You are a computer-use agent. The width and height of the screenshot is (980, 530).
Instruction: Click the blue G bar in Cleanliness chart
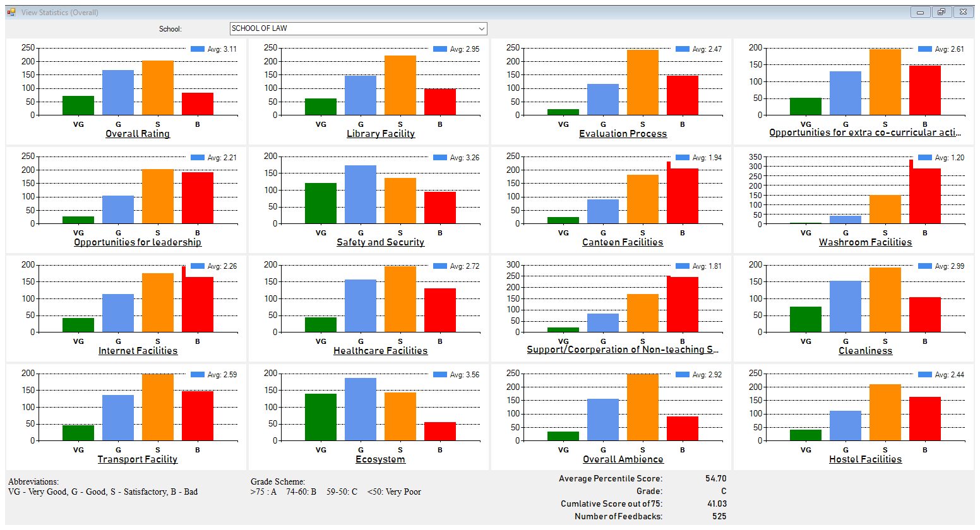[x=846, y=307]
